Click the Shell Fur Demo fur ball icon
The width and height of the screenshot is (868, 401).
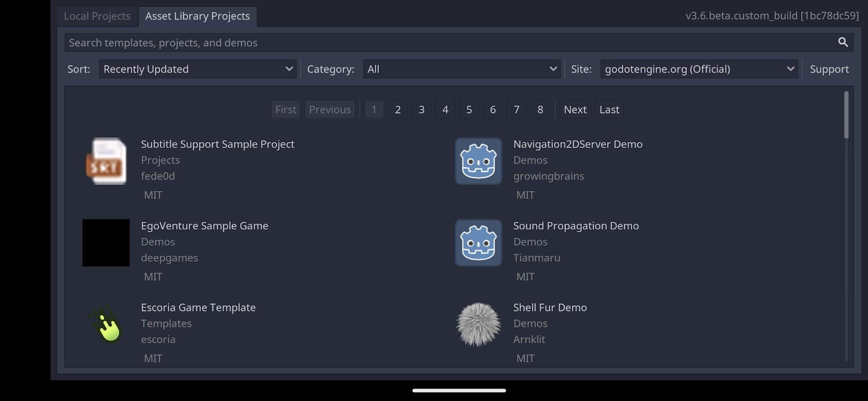click(x=478, y=325)
